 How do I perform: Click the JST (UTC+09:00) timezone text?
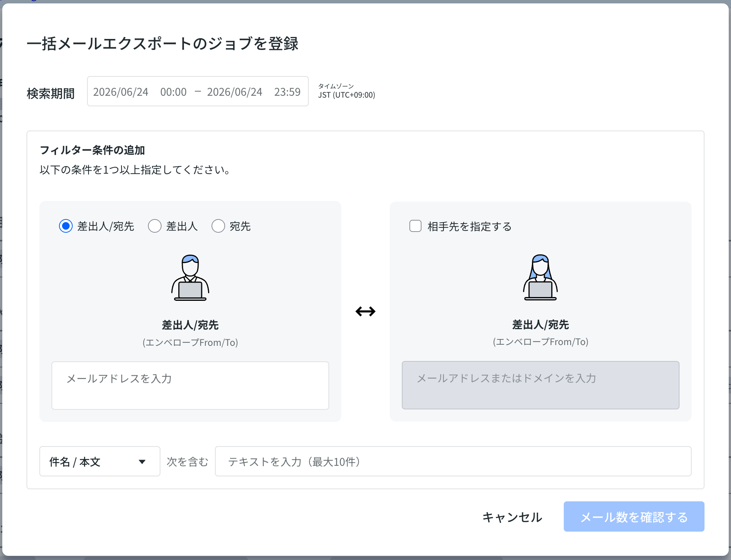[x=347, y=95]
